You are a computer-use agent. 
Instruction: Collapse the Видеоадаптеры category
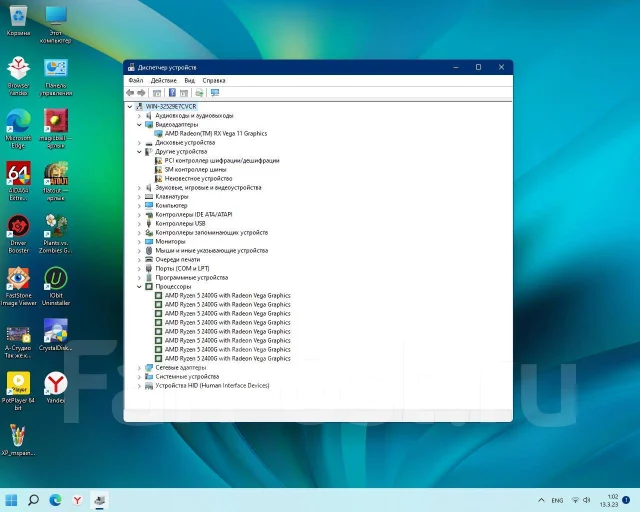point(139,125)
